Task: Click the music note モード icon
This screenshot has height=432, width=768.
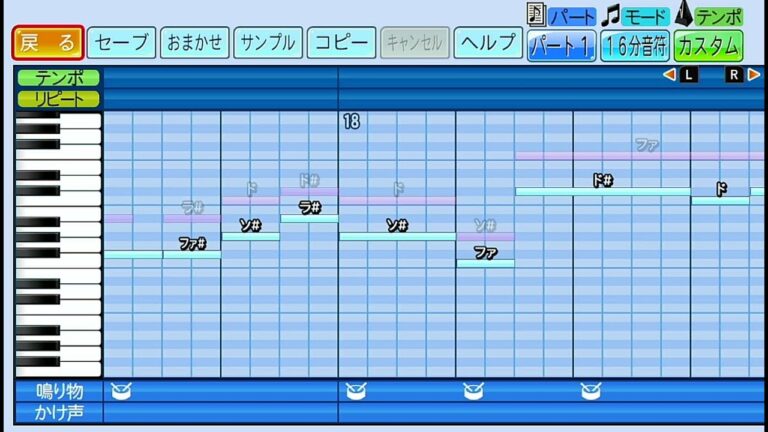Action: coord(611,15)
